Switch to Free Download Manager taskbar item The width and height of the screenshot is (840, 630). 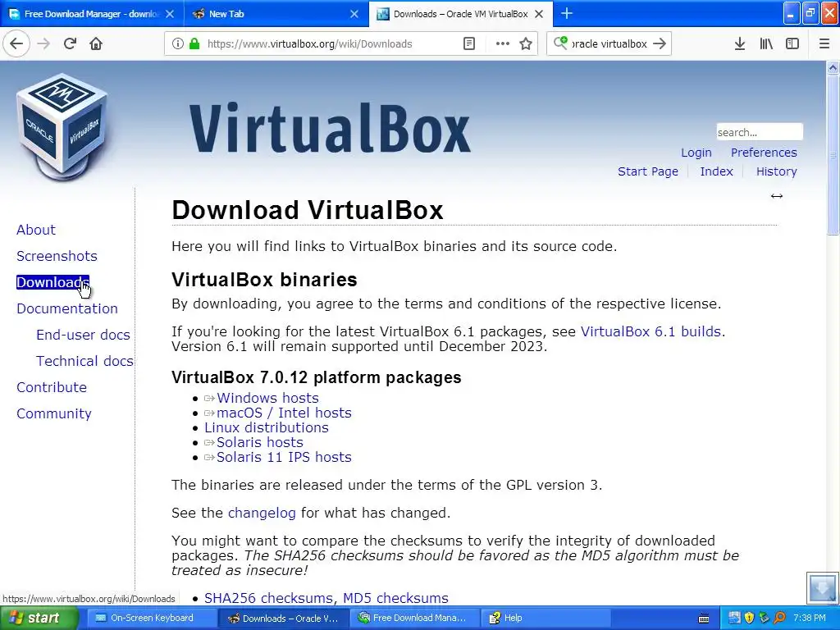pos(413,618)
